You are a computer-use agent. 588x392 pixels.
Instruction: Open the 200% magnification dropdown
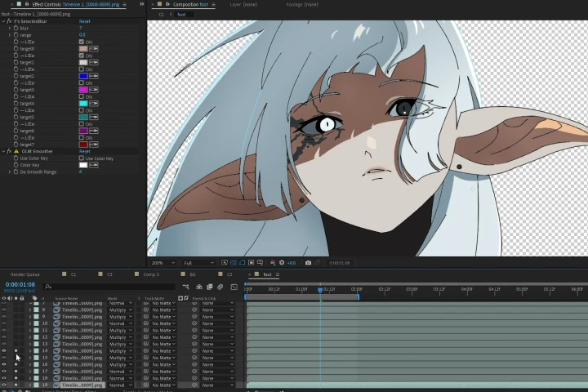click(x=163, y=263)
